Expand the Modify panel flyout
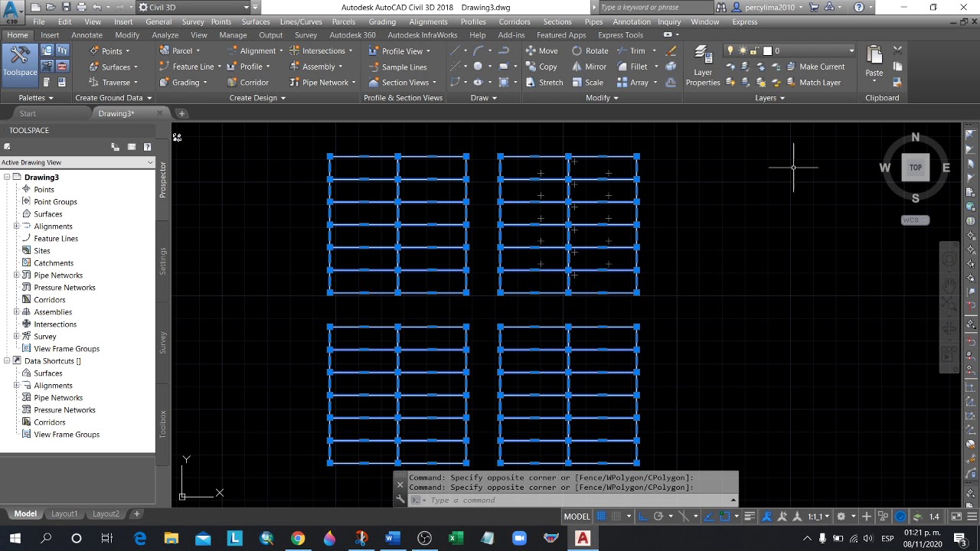The image size is (980, 551). (603, 98)
